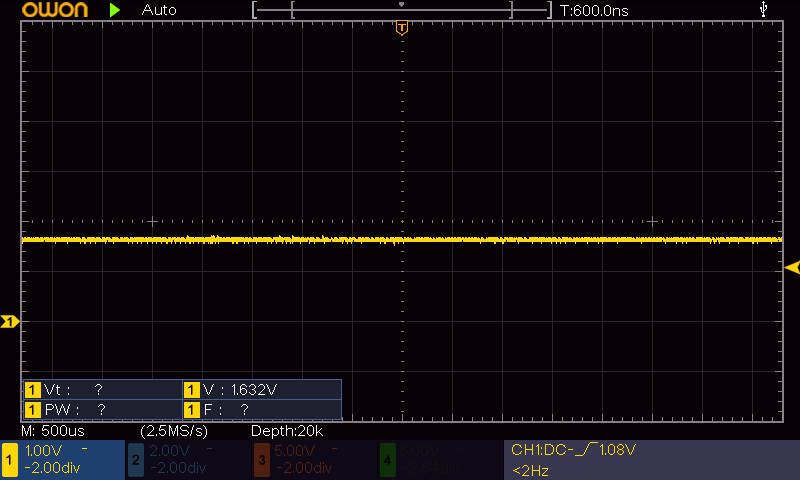
Task: Click the USB connection status icon
Action: click(x=765, y=10)
